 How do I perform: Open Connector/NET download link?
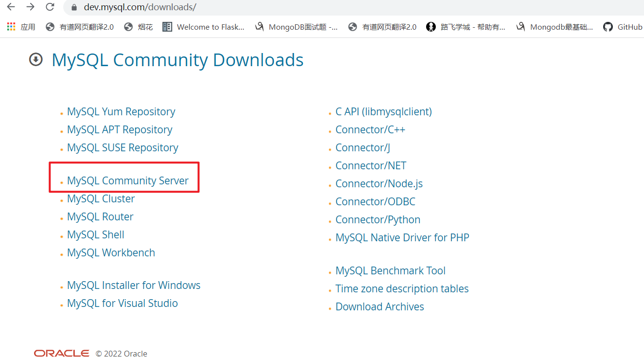371,166
